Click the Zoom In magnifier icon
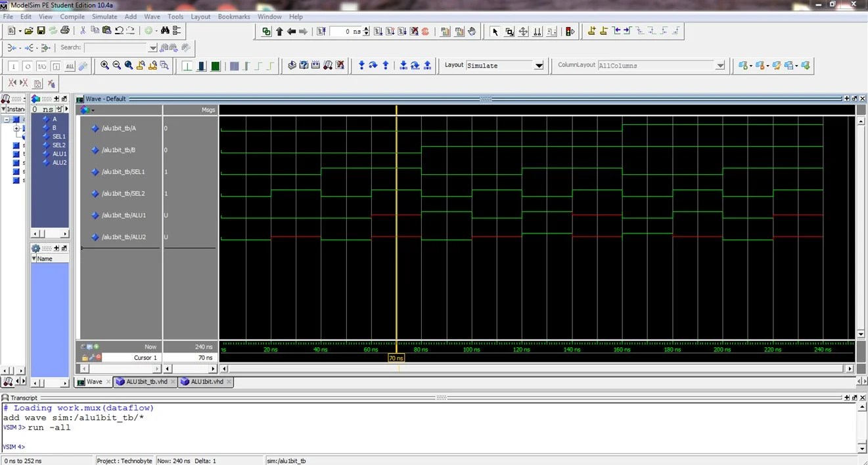 [x=104, y=66]
